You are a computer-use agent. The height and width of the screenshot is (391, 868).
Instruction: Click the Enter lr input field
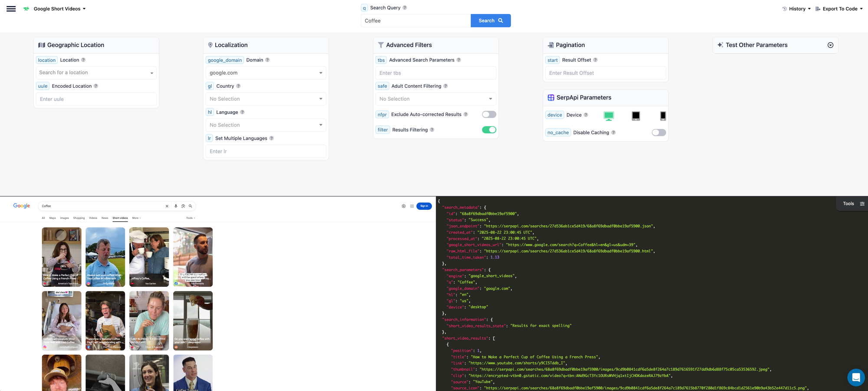pos(266,151)
